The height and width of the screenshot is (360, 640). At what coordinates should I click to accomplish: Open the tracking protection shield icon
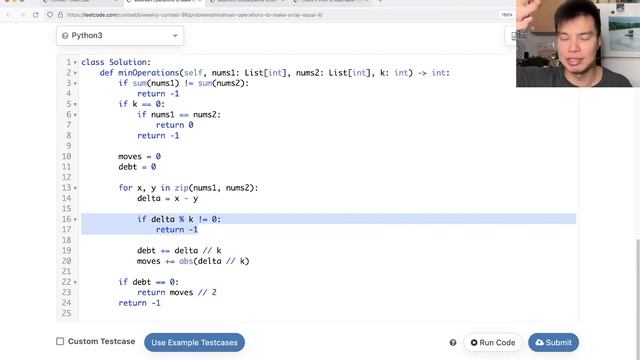[50, 15]
